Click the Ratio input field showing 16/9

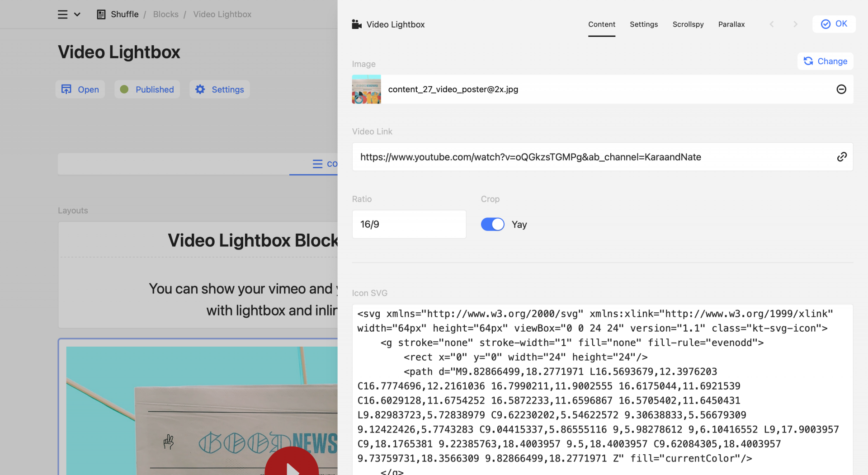click(409, 224)
